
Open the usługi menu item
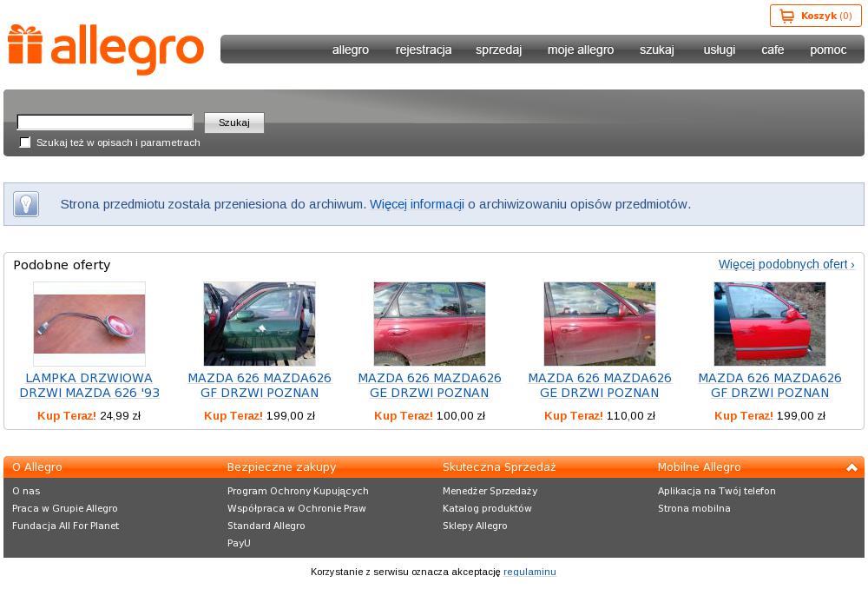(x=720, y=50)
